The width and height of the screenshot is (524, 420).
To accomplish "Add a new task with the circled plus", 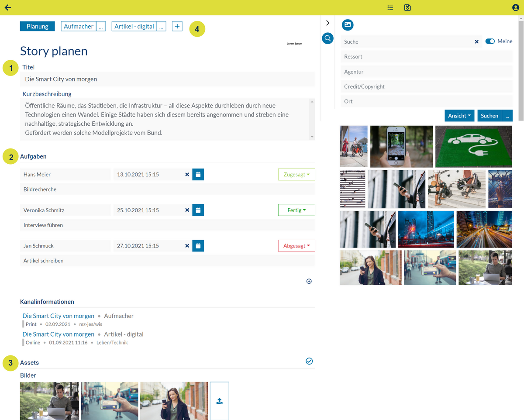I will (309, 281).
